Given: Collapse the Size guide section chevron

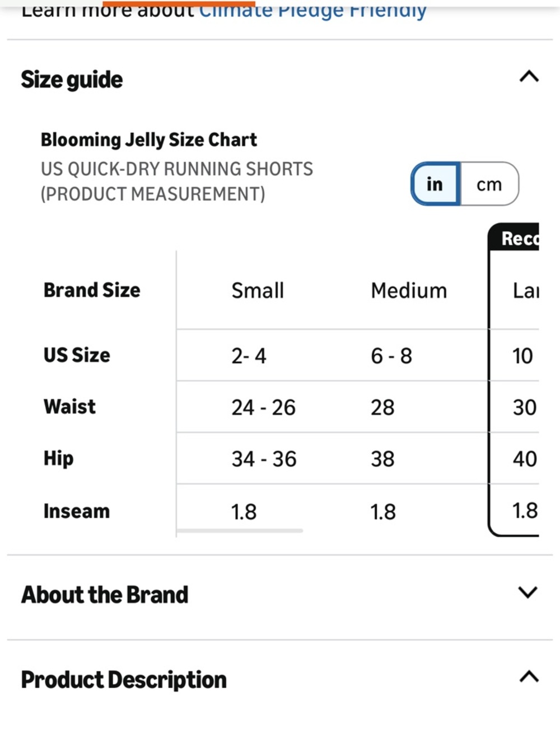Looking at the screenshot, I should tap(529, 76).
